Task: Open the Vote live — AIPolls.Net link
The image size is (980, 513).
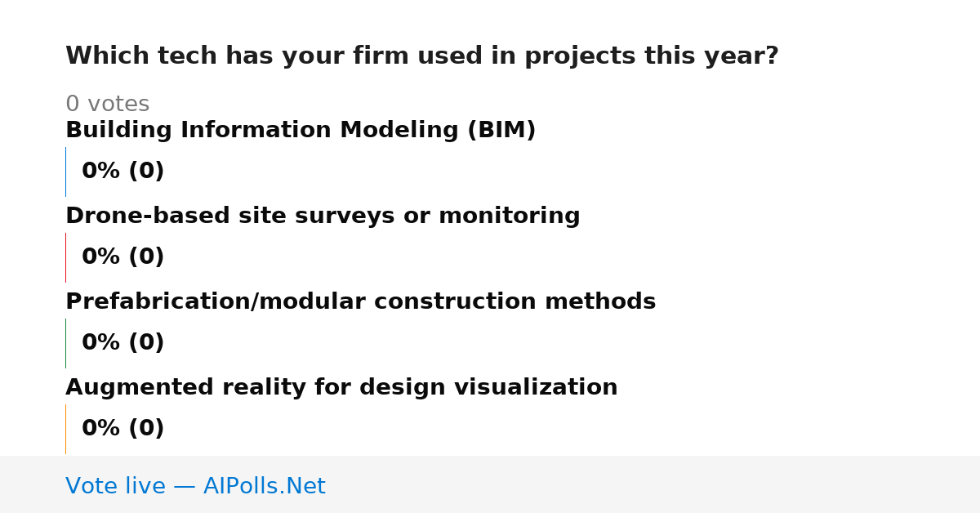Action: pyautogui.click(x=195, y=486)
